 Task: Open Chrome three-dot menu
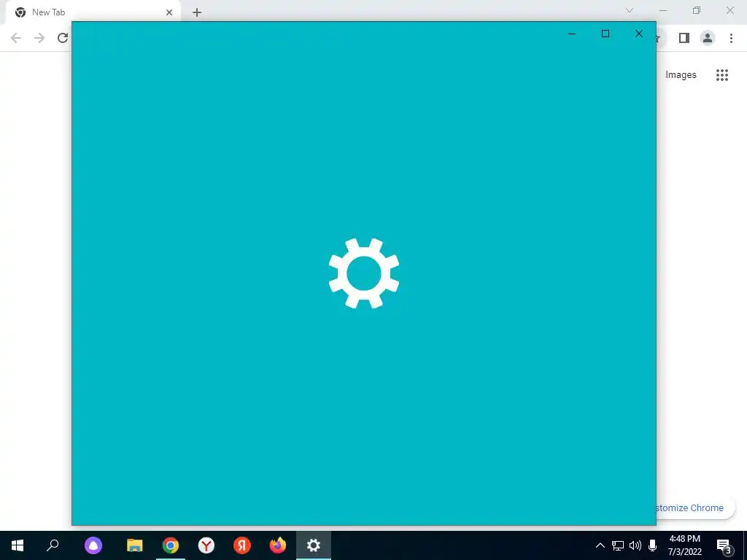tap(731, 38)
